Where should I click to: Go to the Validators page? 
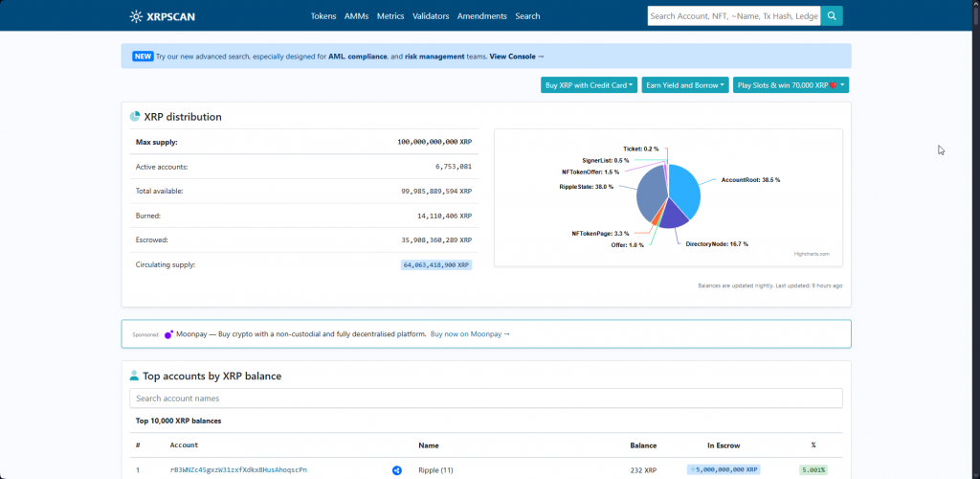(x=430, y=16)
